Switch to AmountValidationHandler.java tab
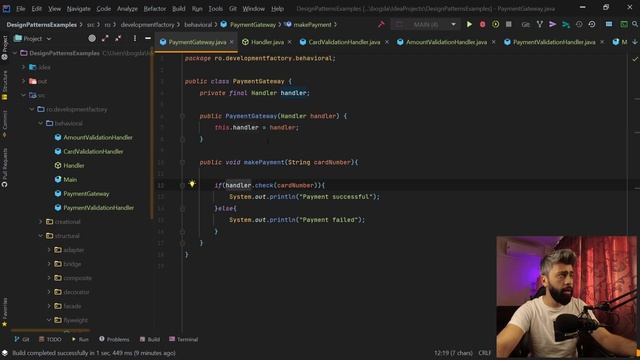The height and width of the screenshot is (360, 640). tap(446, 42)
